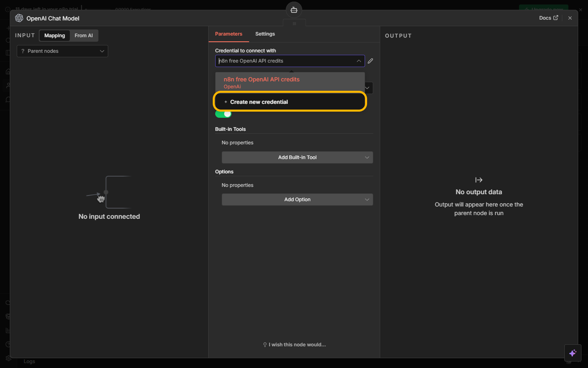
Task: Open the Add Option dropdown
Action: pyautogui.click(x=297, y=200)
